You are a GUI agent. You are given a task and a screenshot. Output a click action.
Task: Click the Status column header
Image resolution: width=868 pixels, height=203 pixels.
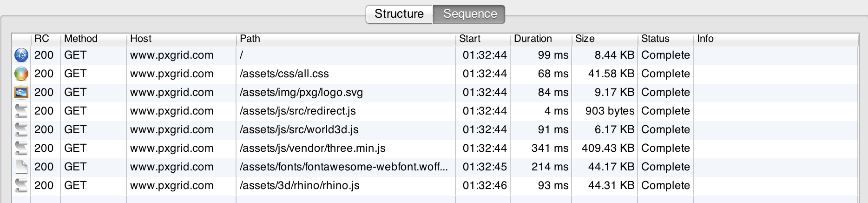click(665, 39)
